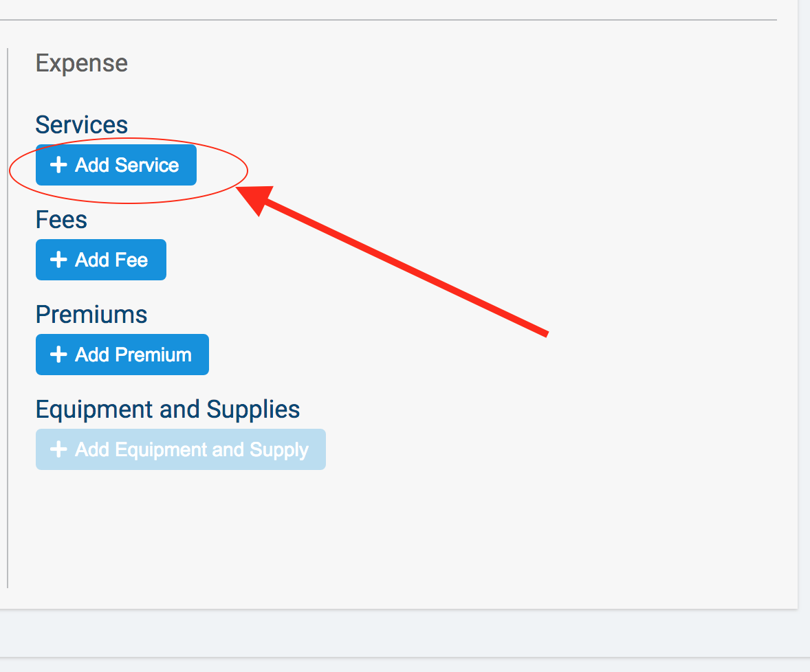Click the vertical gray line beside Expense
Image resolution: width=810 pixels, height=672 pixels.
[x=8, y=316]
